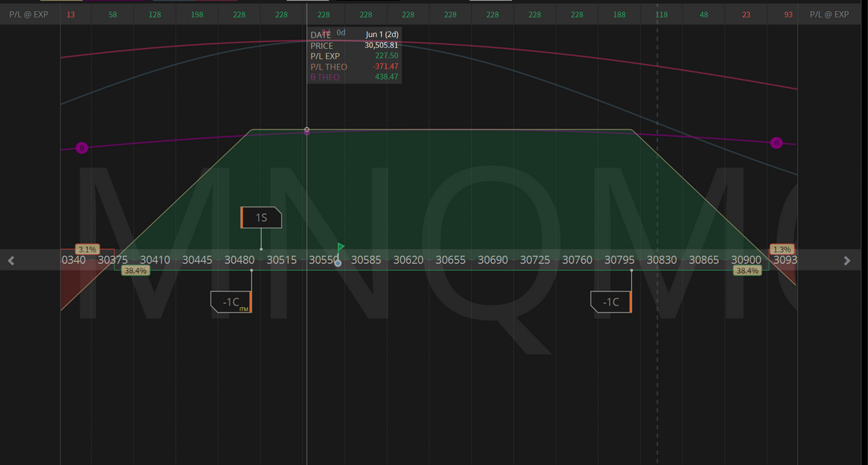The height and width of the screenshot is (465, 868).
Task: Click the 30375 price axis label
Action: pos(113,261)
